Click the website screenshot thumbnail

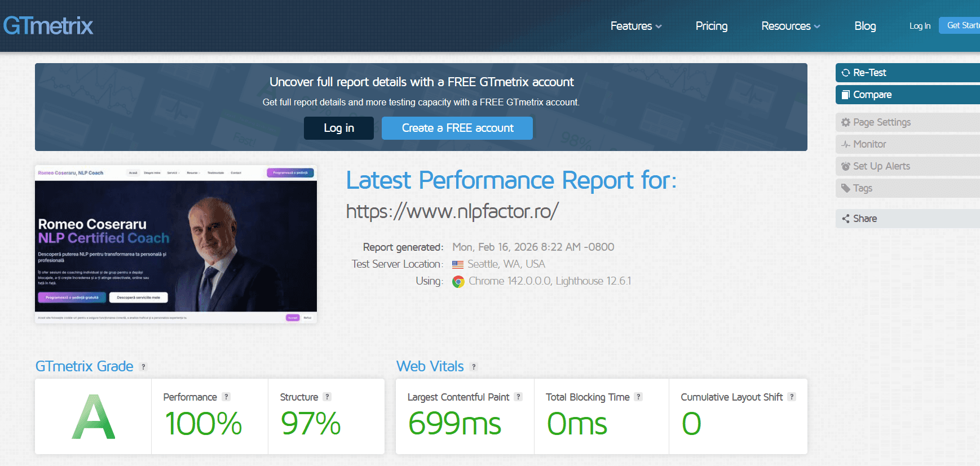tap(176, 244)
